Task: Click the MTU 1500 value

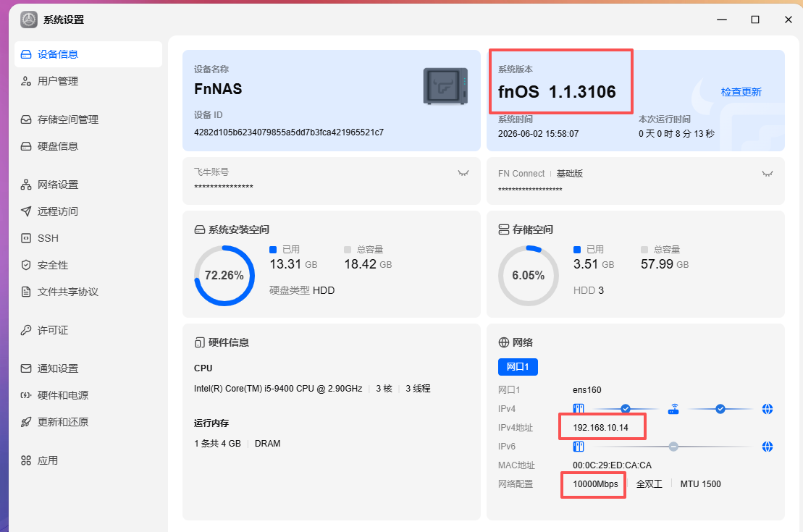Action: 701,484
